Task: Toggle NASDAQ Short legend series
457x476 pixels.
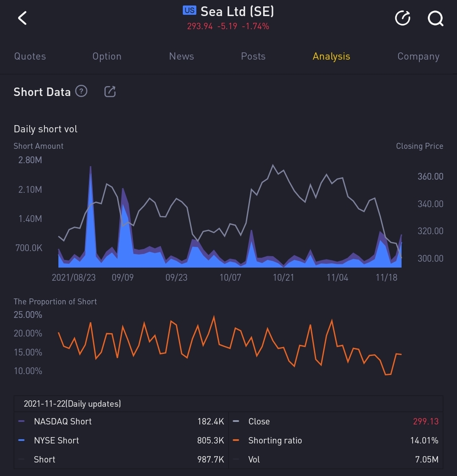Action: click(63, 421)
